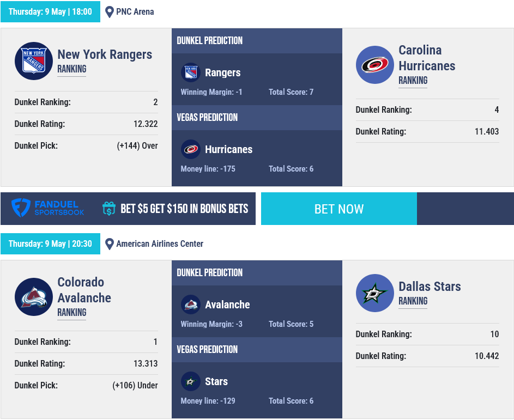Click small Avalanche logo in Dunkel Prediction
Viewport: 514px width, 420px height.
tap(191, 305)
